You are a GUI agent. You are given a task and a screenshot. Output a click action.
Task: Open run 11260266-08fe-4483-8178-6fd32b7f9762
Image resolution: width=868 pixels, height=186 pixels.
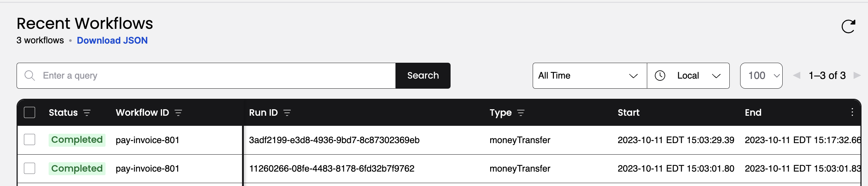click(332, 168)
